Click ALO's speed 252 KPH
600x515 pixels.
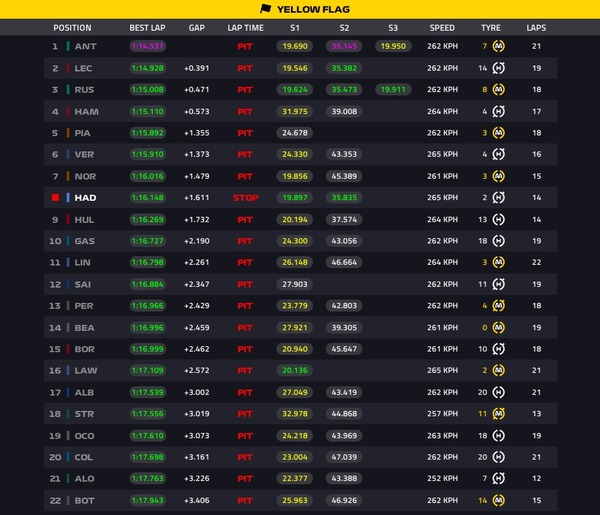point(442,478)
